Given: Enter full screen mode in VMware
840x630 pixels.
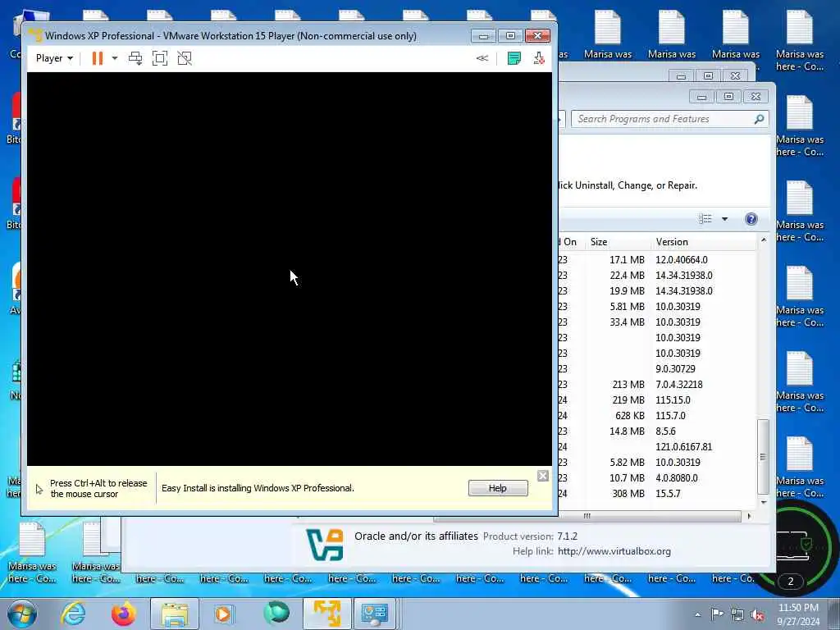Looking at the screenshot, I should (160, 58).
